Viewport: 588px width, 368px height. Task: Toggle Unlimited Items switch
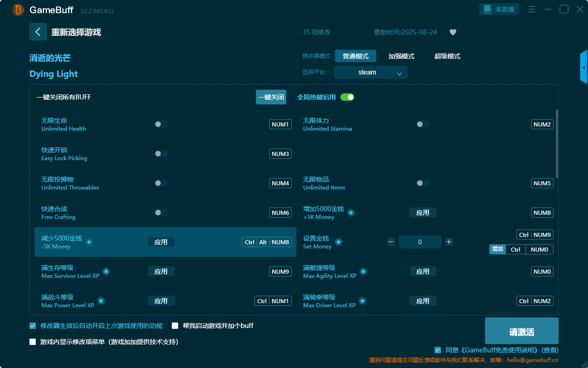click(423, 183)
